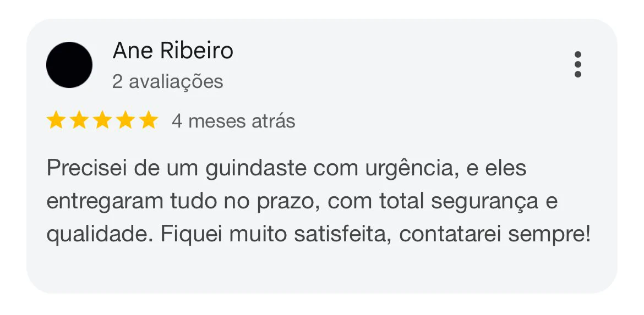Image resolution: width=644 pixels, height=315 pixels.
Task: Open the three-dot options menu
Action: click(x=577, y=64)
